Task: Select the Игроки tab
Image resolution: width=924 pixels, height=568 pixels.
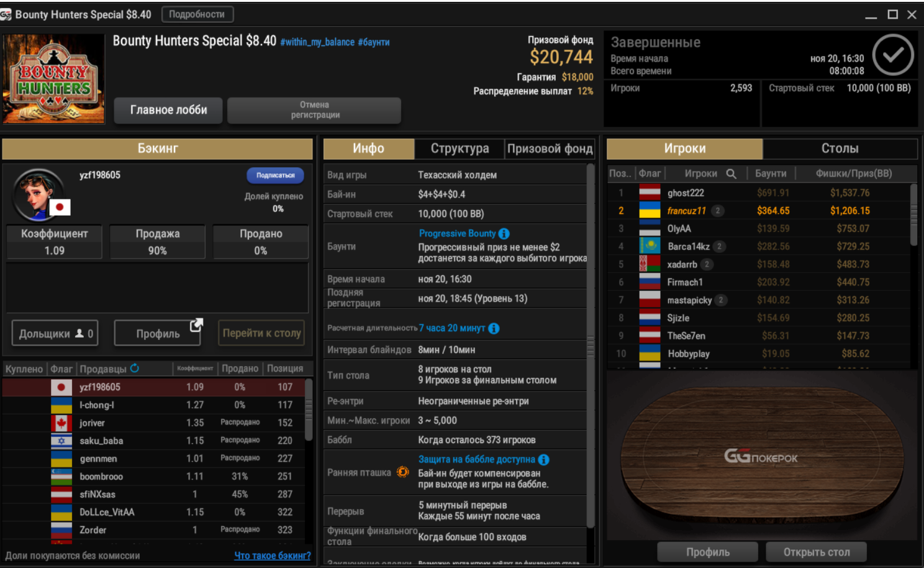Action: 684,149
